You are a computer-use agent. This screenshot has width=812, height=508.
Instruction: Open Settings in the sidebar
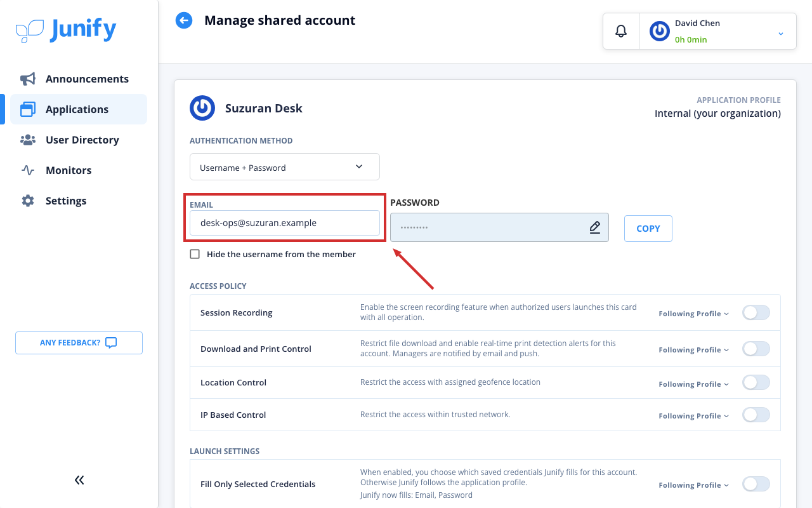point(79,201)
